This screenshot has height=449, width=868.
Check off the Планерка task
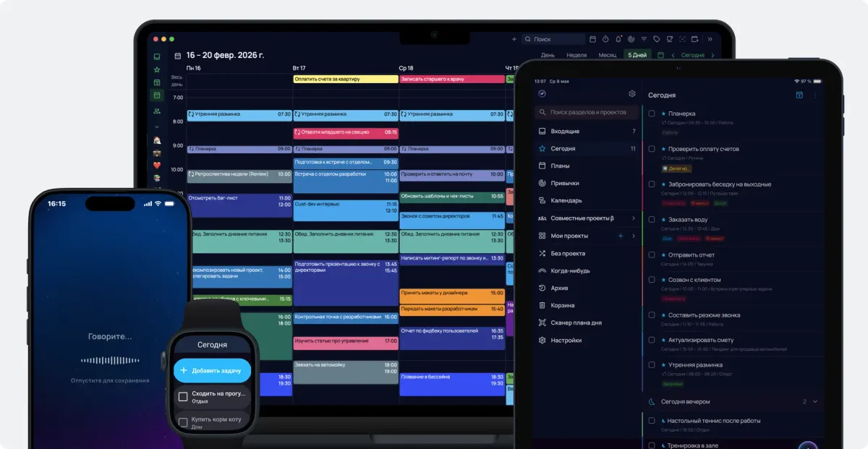(x=652, y=114)
